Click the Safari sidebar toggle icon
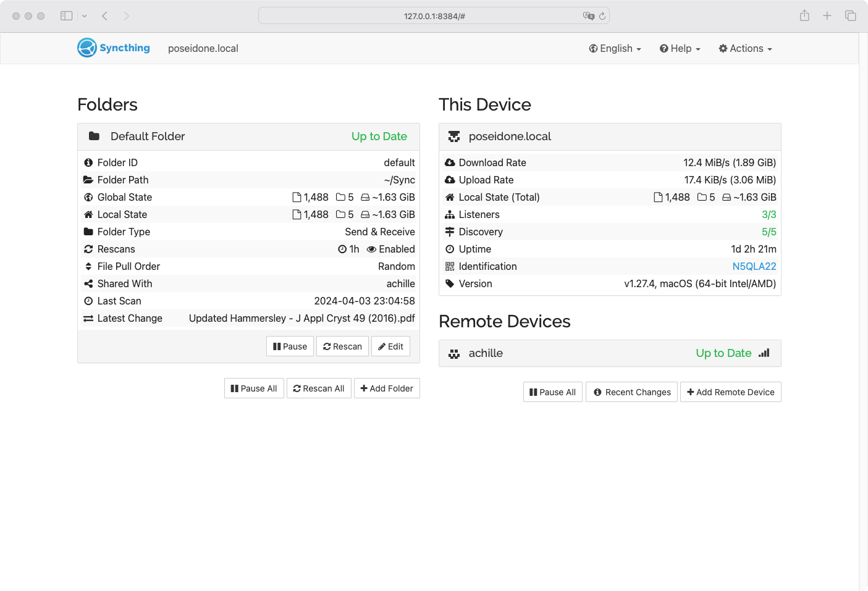 [67, 16]
